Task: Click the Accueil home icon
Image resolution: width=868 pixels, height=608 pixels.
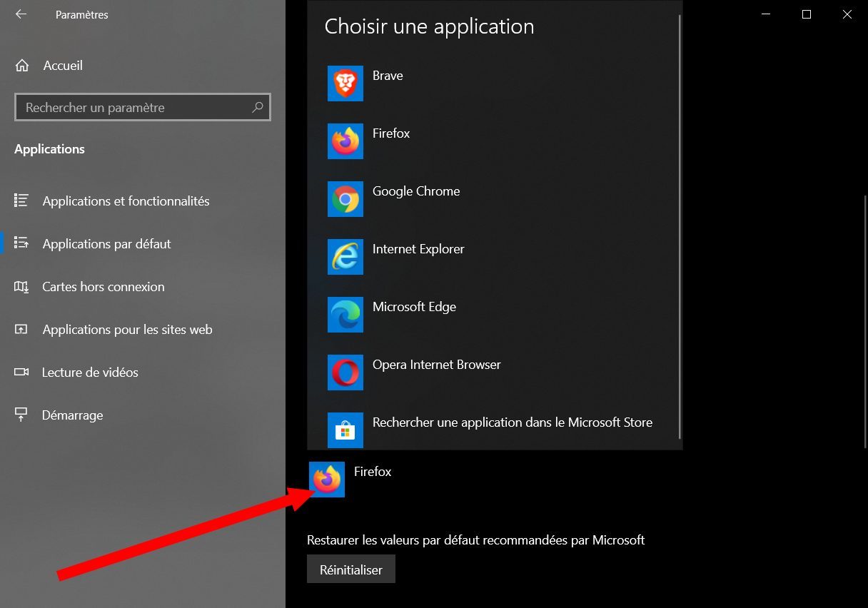Action: tap(22, 66)
